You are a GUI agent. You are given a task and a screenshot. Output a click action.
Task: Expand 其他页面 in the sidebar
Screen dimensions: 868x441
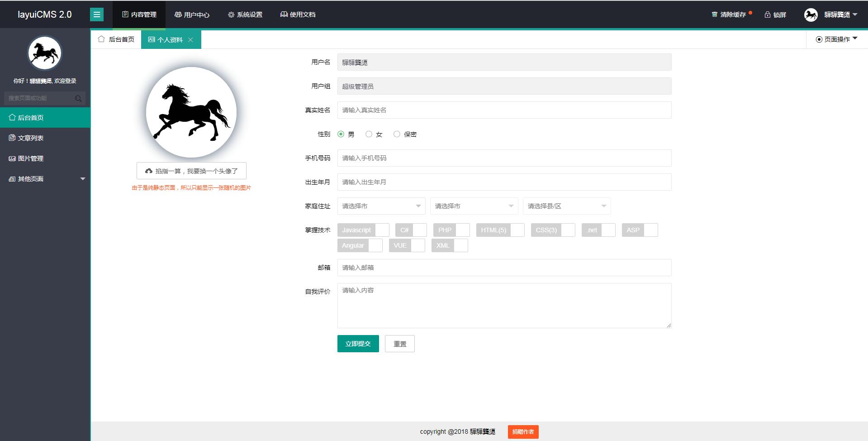pos(45,179)
